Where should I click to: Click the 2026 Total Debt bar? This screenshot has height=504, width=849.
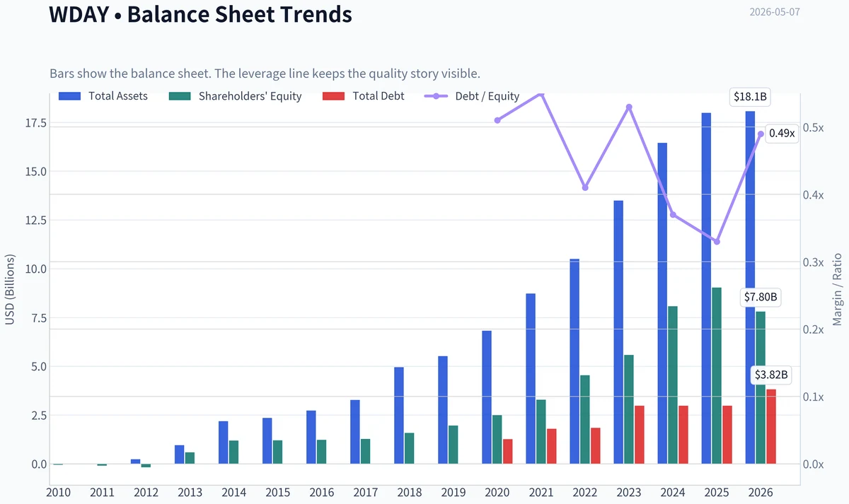point(771,427)
